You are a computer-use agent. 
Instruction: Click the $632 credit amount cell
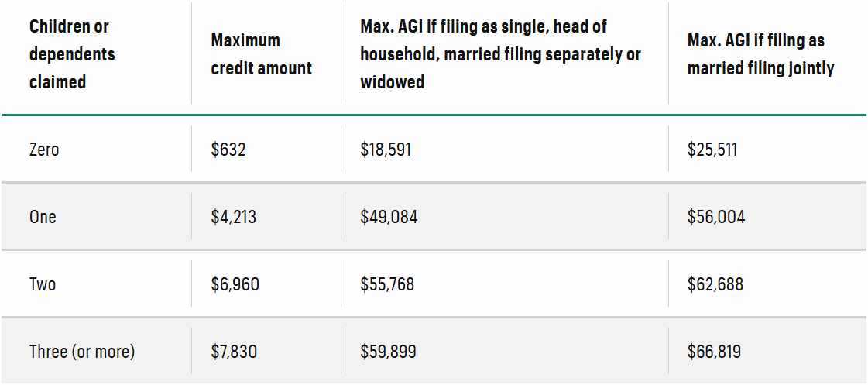pos(228,149)
